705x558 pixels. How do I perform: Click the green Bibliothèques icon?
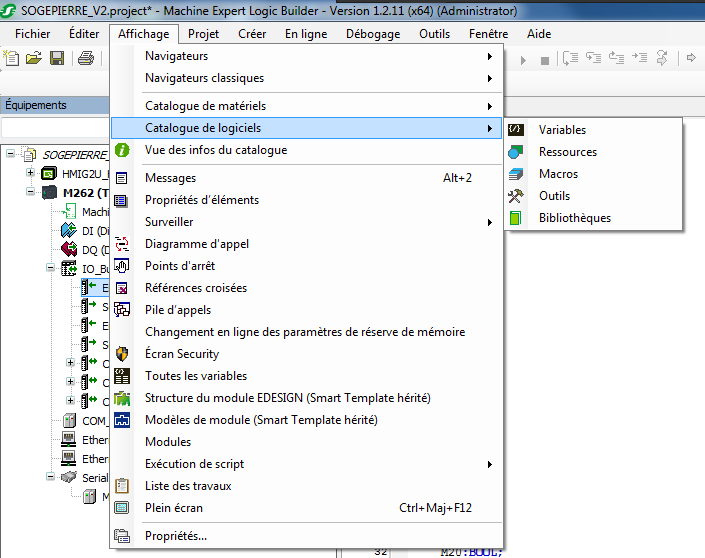(516, 218)
